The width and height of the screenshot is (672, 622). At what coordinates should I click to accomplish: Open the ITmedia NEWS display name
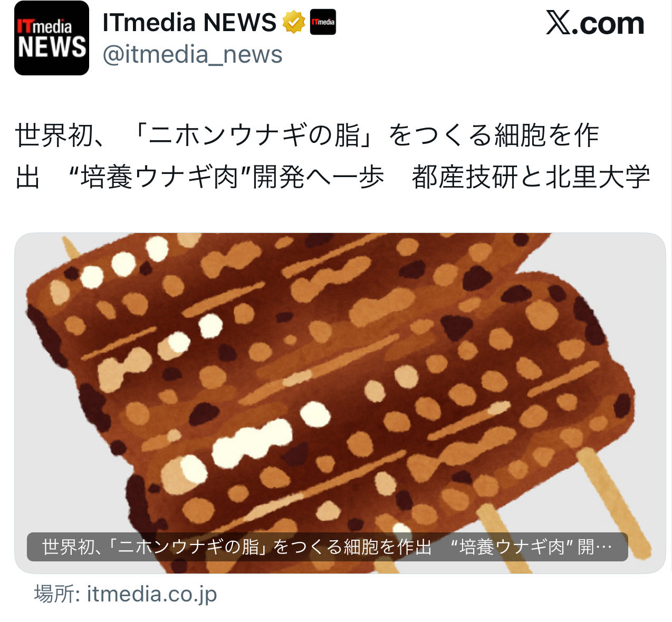189,23
